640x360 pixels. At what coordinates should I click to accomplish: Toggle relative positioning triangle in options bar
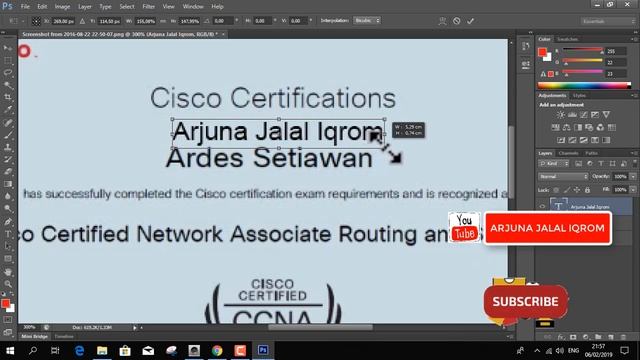click(x=82, y=21)
